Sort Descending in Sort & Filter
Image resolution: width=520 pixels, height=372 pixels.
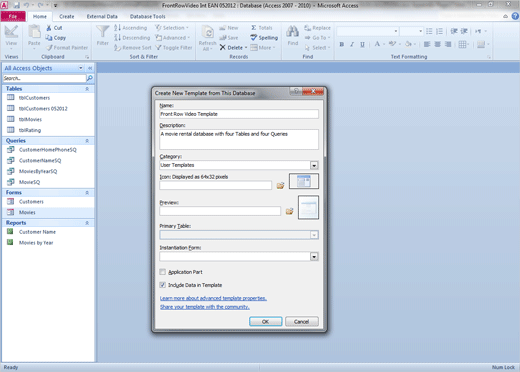[132, 38]
